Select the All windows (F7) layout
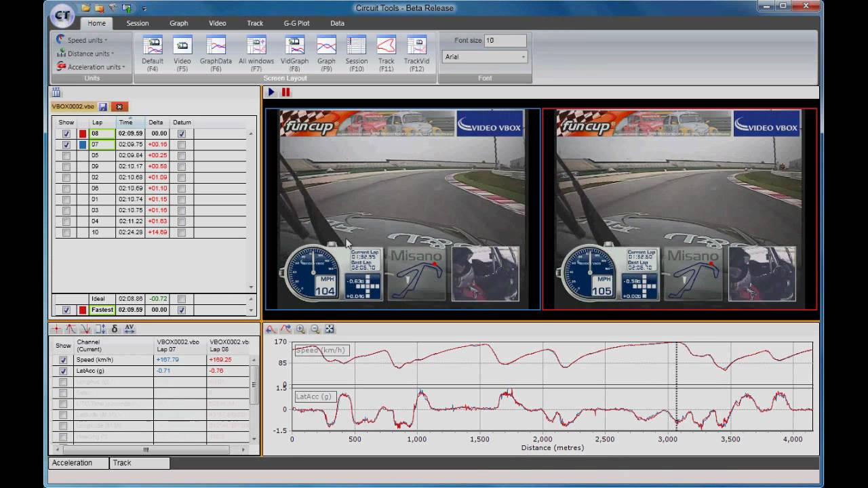Image resolution: width=868 pixels, height=488 pixels. click(256, 54)
